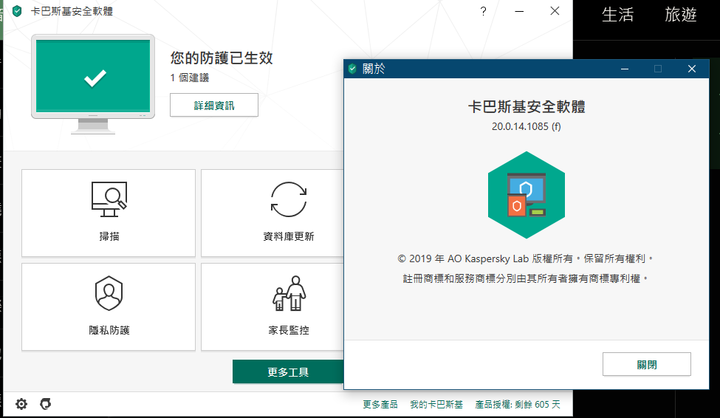Open the 家長監控 parental control tile
Screen dimensions: 720x418
point(272,307)
